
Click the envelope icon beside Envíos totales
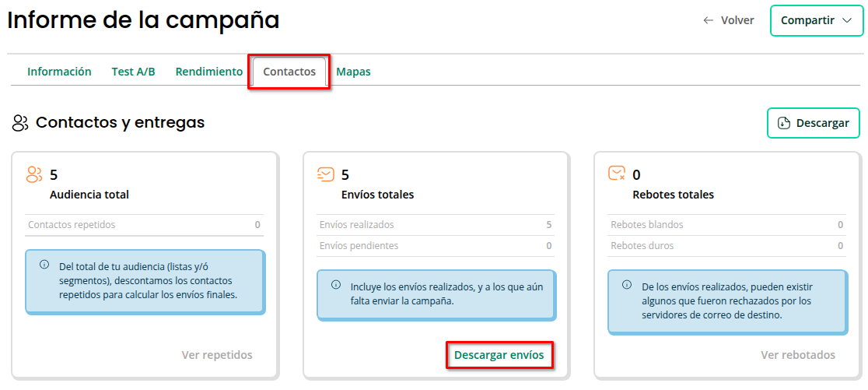[x=326, y=174]
